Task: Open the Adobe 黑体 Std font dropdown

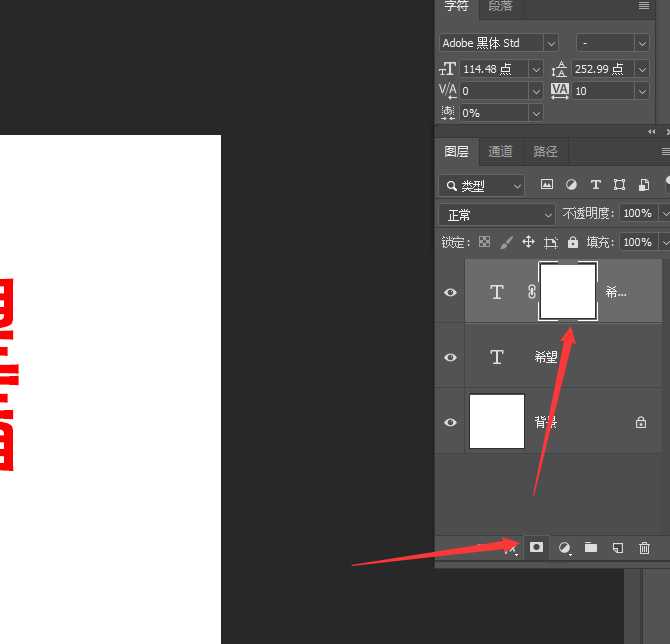Action: pyautogui.click(x=551, y=43)
